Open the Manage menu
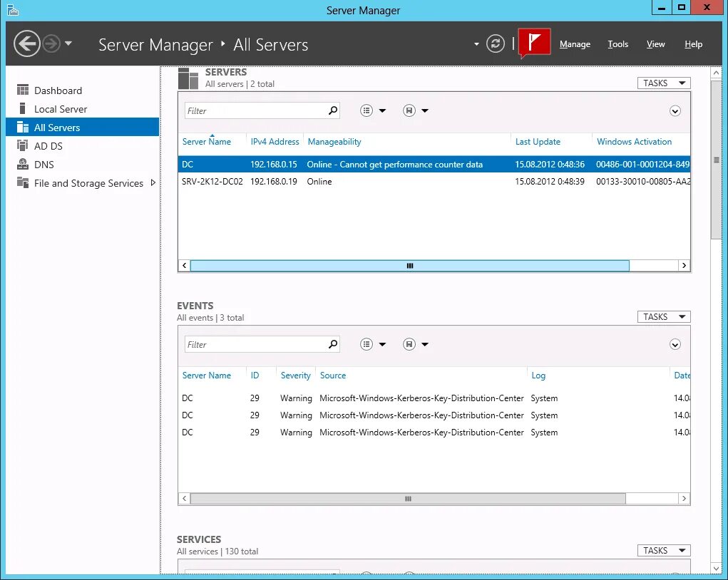 575,44
